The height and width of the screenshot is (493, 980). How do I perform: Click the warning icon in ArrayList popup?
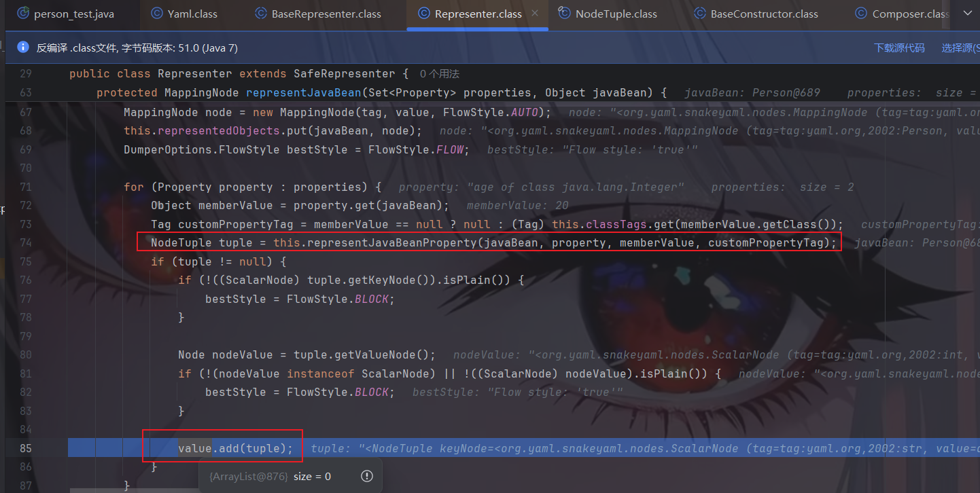[x=367, y=476]
